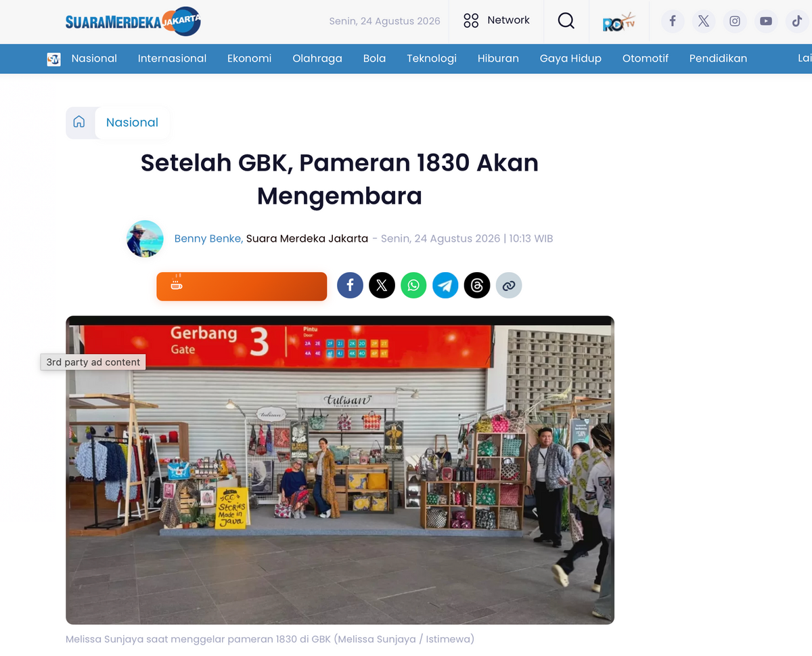Open the Teknologi section
The width and height of the screenshot is (812, 656).
(432, 59)
